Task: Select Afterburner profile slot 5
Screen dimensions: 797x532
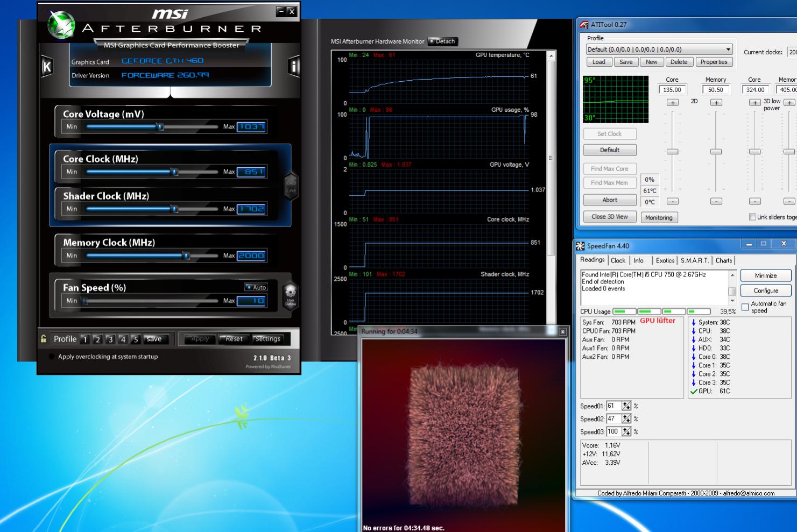Action: 136,339
